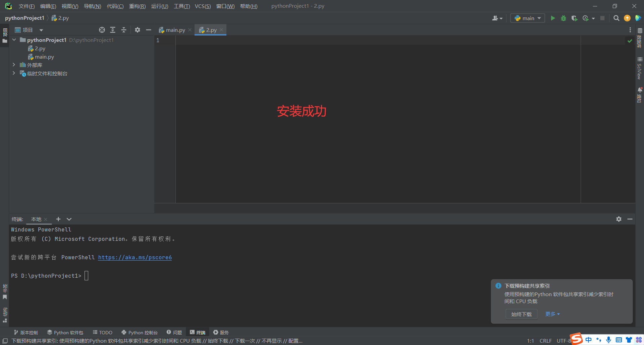Screen dimensions: 644x345
Task: Open Search Everywhere with the magnifier icon
Action: 616,18
